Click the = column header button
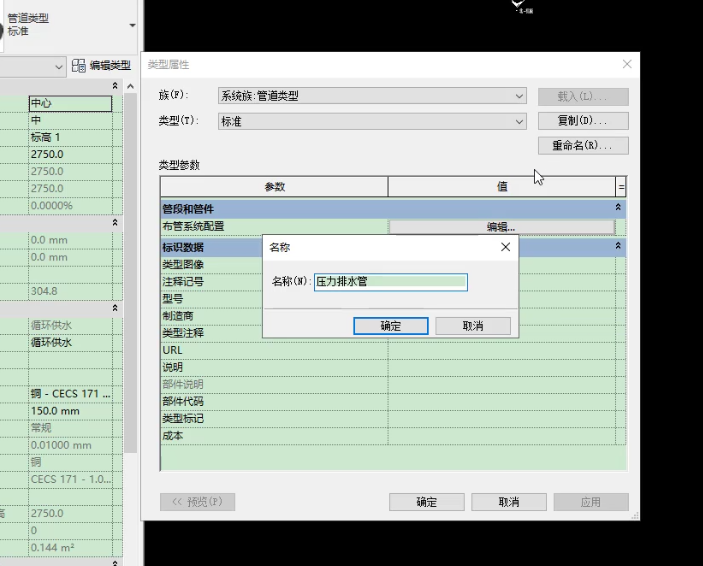 point(621,187)
